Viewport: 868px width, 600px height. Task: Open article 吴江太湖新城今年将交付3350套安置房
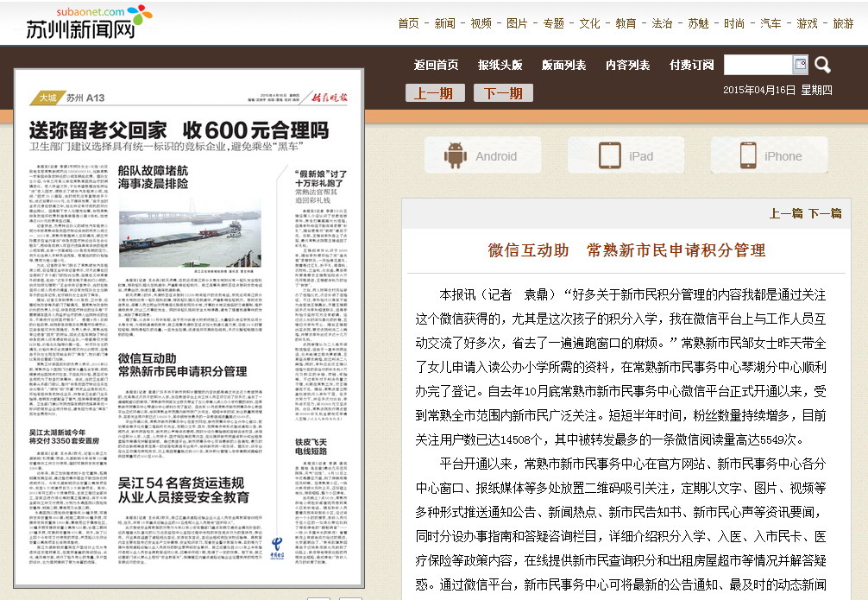(x=64, y=436)
